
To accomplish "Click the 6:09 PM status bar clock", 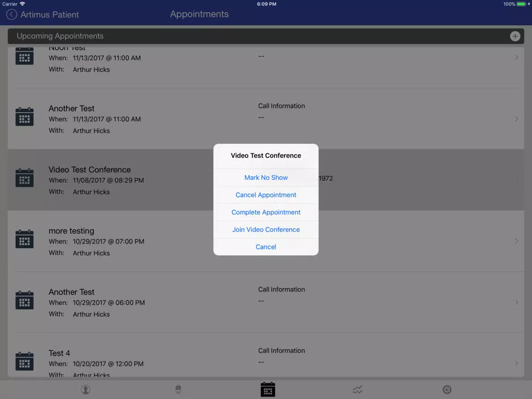I will (266, 4).
